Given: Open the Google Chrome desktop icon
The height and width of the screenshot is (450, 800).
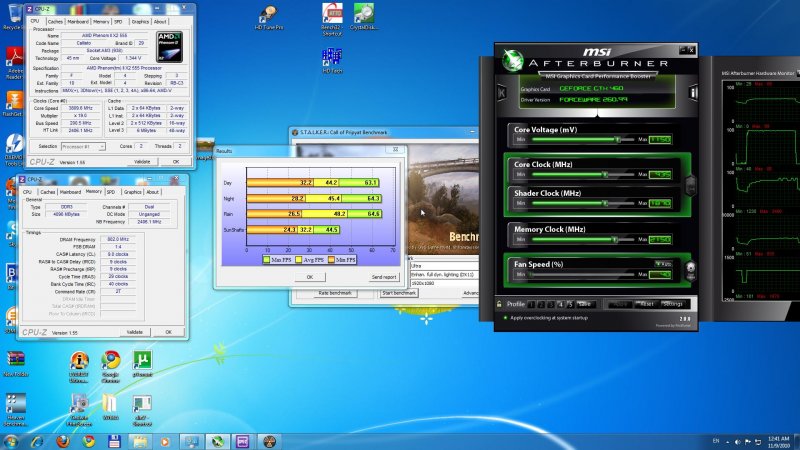Looking at the screenshot, I should (111, 366).
